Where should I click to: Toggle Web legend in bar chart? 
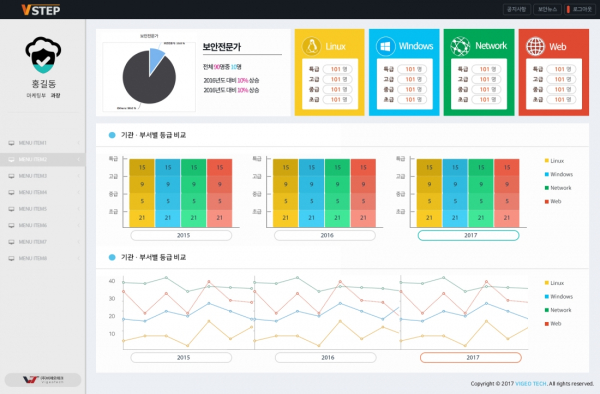(x=553, y=201)
